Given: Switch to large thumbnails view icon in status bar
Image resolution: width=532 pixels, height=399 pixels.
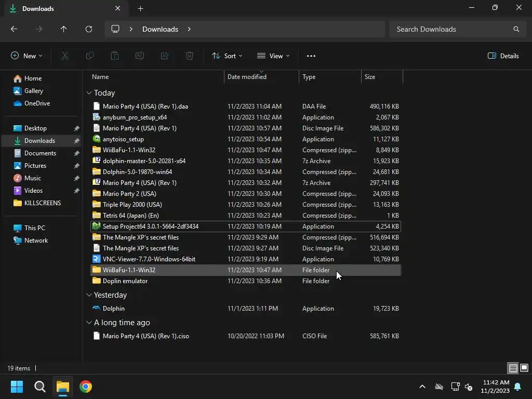Looking at the screenshot, I should [524, 368].
